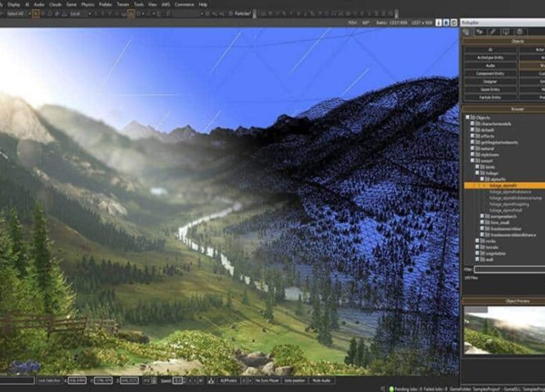Click the Audio object type button
Screen dimensions: 545x392
(x=490, y=66)
